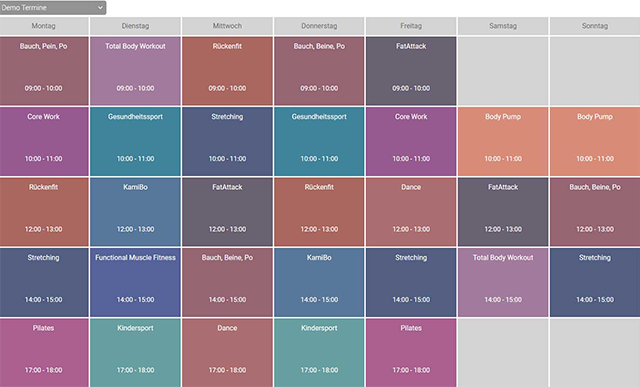
Task: Select the Freitag column header
Action: pos(411,26)
